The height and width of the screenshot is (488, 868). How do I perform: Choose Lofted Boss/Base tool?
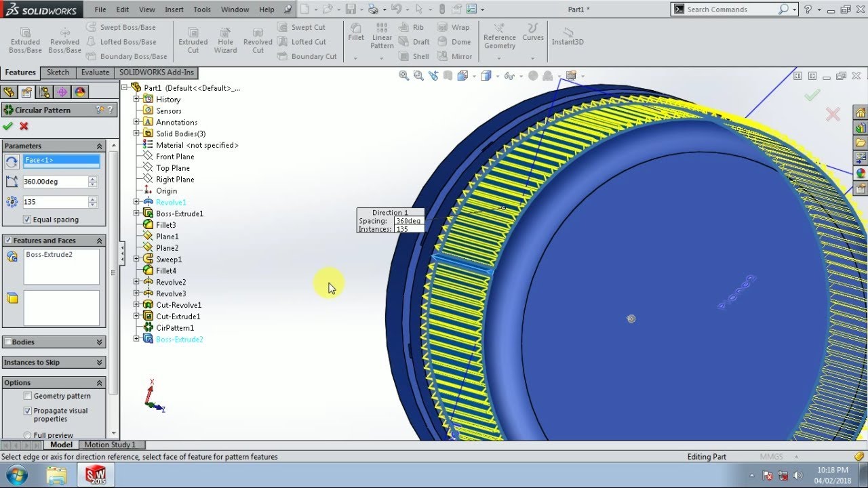tap(121, 41)
